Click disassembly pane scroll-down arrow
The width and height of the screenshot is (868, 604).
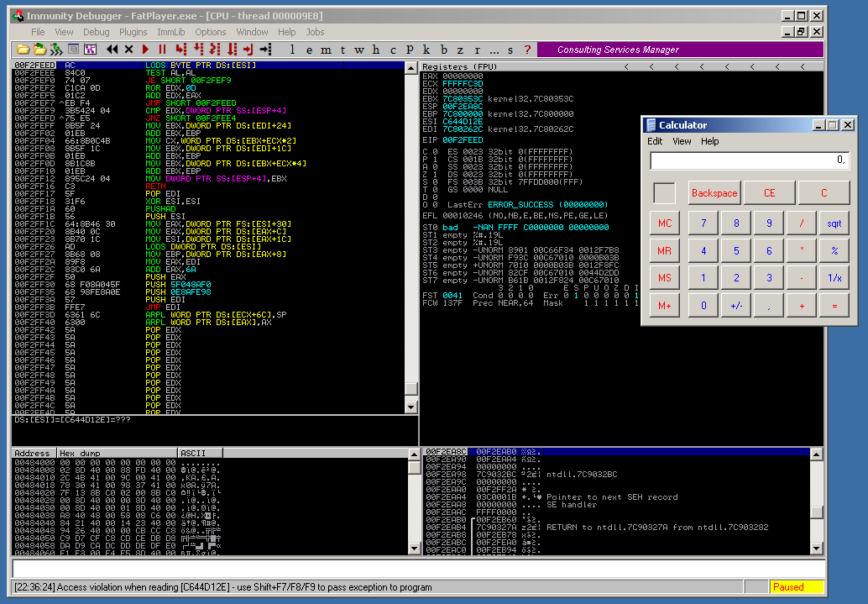(x=410, y=407)
